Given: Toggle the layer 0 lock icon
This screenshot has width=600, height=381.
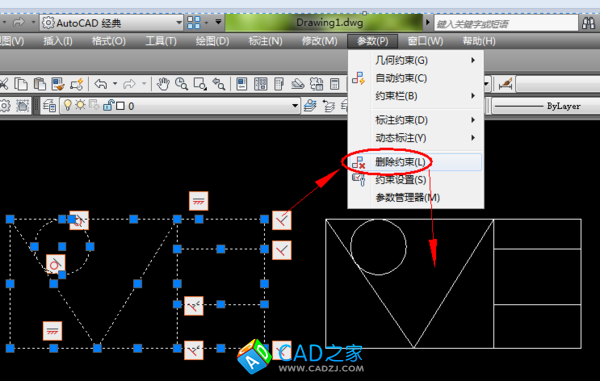Looking at the screenshot, I should pos(108,105).
